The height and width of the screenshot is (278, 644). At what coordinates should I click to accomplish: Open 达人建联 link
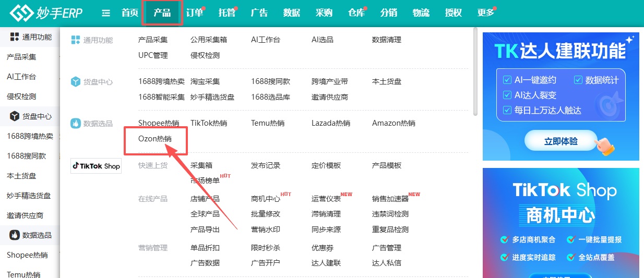[326, 263]
